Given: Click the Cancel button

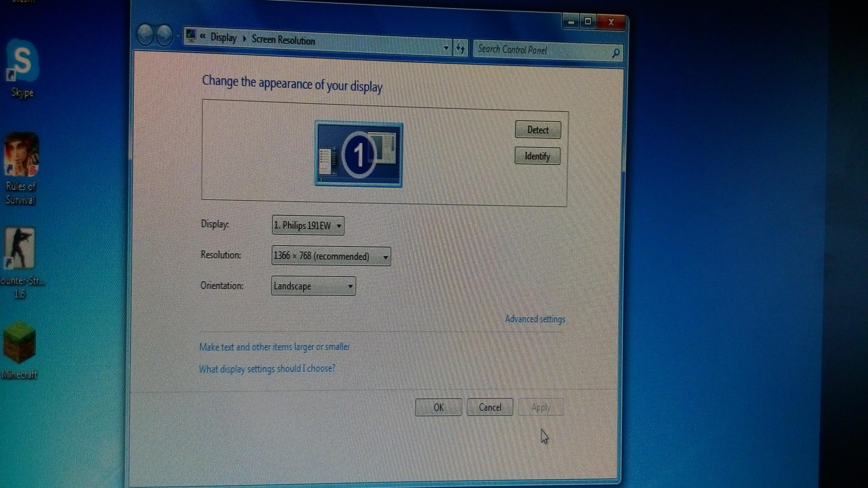Looking at the screenshot, I should pyautogui.click(x=490, y=407).
